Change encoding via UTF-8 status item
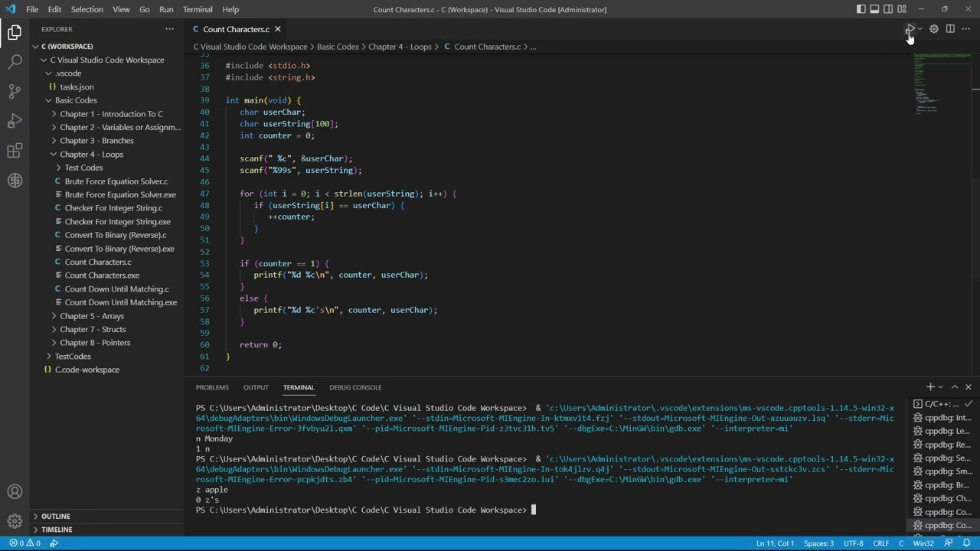Image resolution: width=980 pixels, height=551 pixels. 854,543
